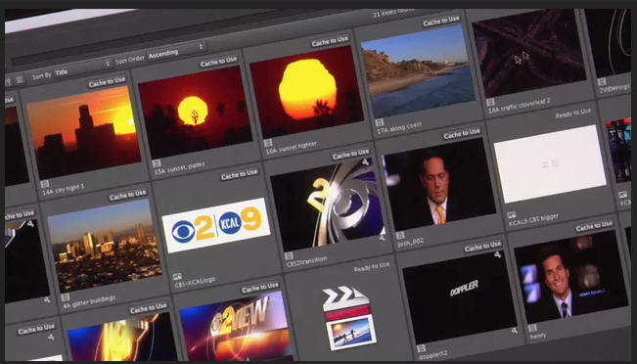Click Cache to Use for dopplerX2

pos(483,247)
